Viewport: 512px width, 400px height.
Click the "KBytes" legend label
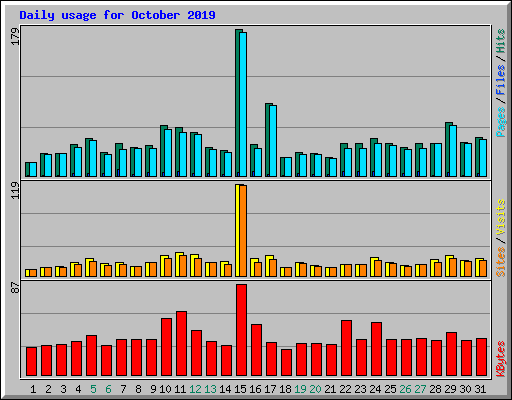pyautogui.click(x=501, y=359)
